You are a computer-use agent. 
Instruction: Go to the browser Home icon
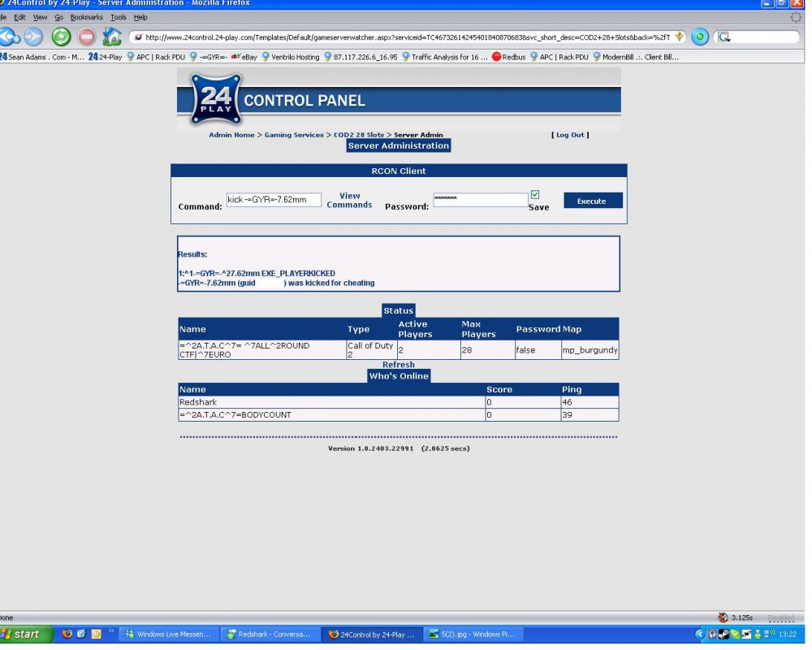[x=112, y=37]
